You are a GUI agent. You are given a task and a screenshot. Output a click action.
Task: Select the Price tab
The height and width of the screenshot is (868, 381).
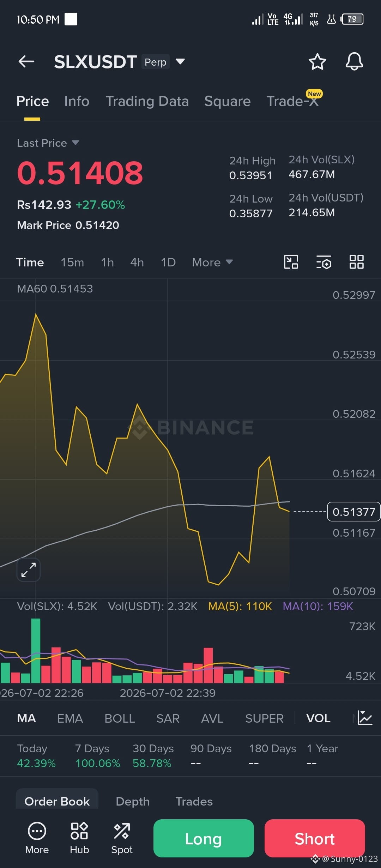(x=32, y=101)
